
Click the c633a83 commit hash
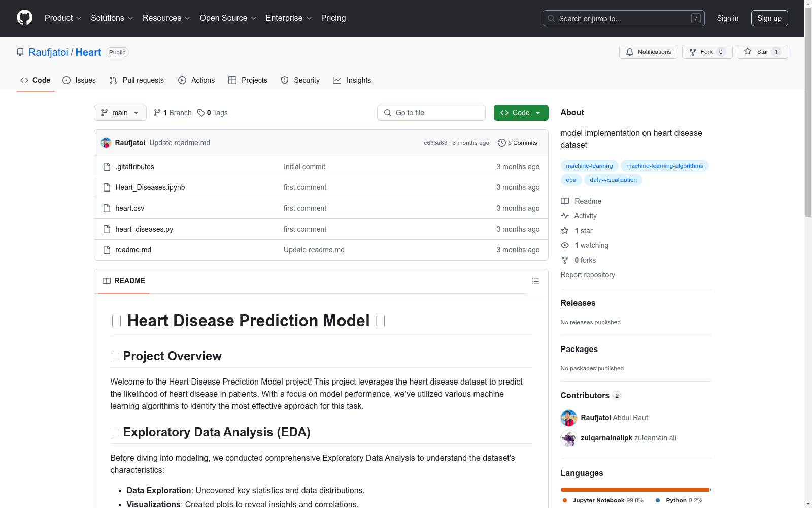coord(435,143)
